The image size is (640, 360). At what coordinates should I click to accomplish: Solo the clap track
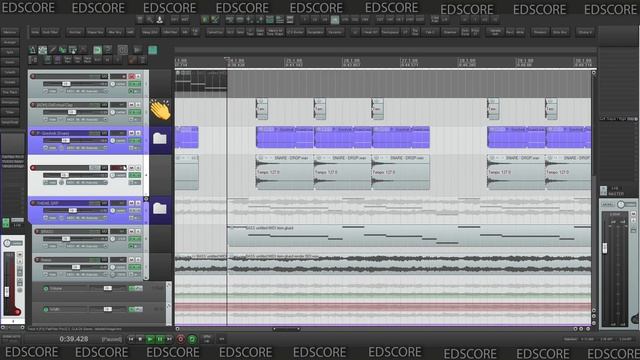coord(138,105)
